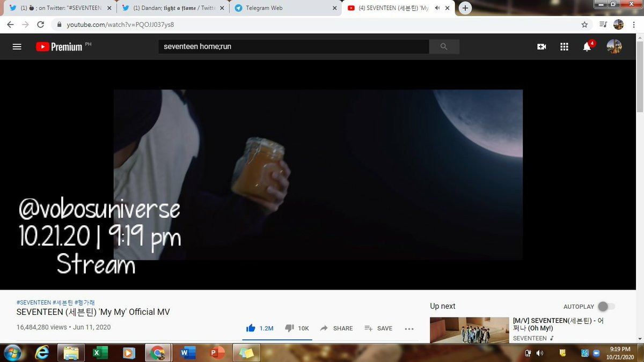Open Excel from the taskbar
Viewport: 644px width, 362px height.
[x=100, y=353]
